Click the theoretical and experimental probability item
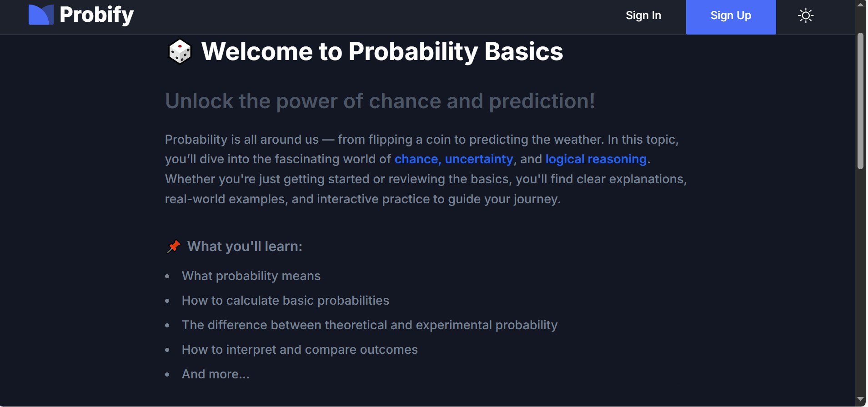The height and width of the screenshot is (407, 868). [x=369, y=325]
